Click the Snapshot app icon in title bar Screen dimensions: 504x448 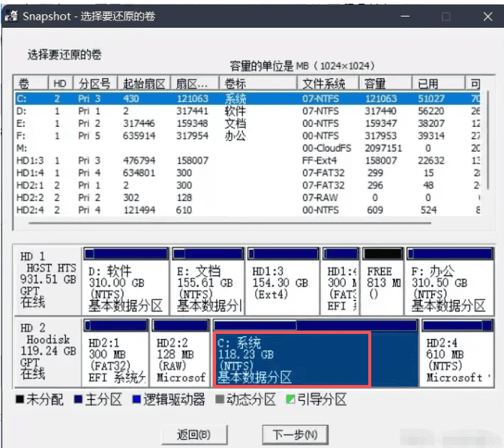point(11,16)
